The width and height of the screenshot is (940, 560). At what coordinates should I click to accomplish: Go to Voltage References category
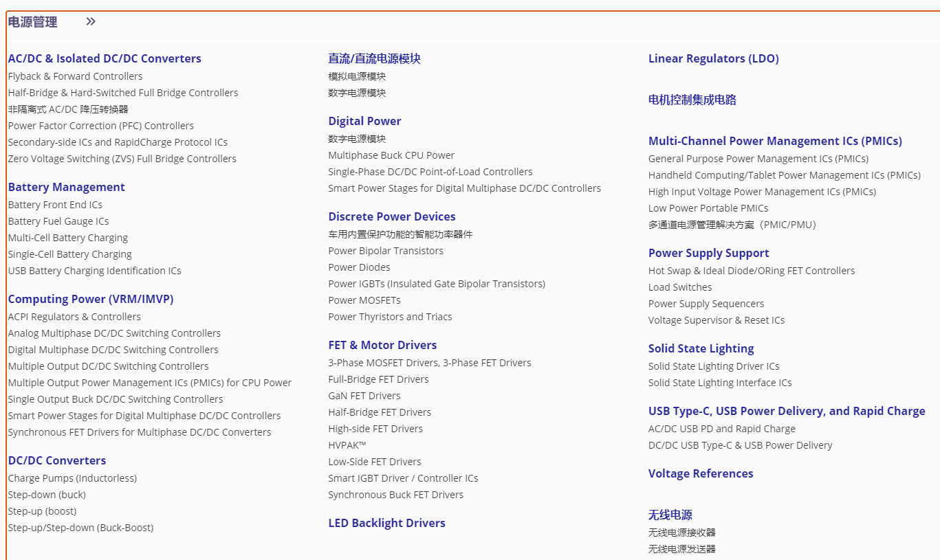tap(701, 473)
